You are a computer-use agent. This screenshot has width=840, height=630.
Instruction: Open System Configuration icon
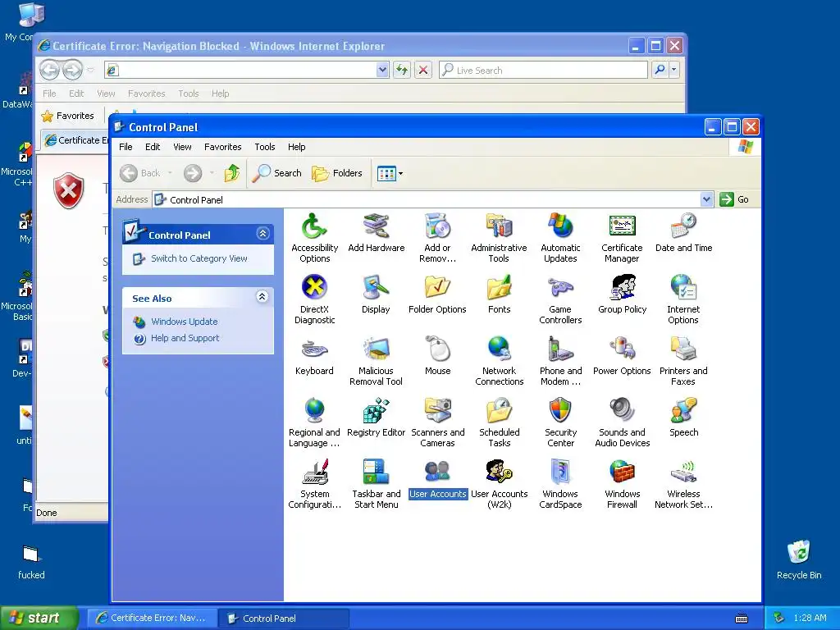[314, 484]
